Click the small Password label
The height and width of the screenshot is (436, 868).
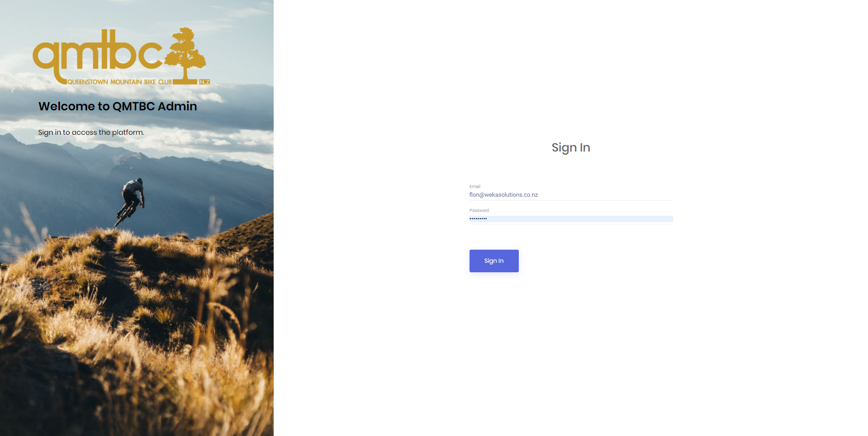[x=479, y=210]
